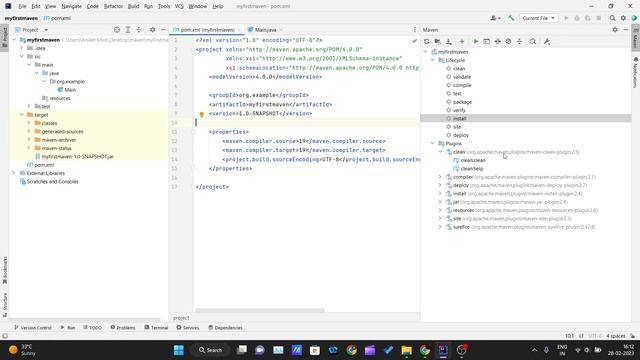The width and height of the screenshot is (640, 360).
Task: Open Project panel gear options
Action: (x=152, y=30)
